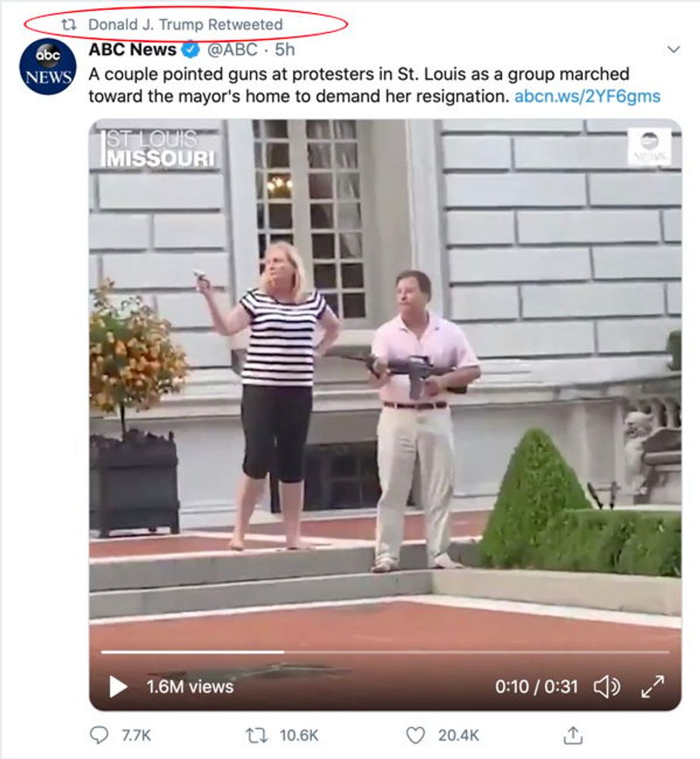Viewport: 700px width, 759px height.
Task: Open the share tweet upload icon
Action: coord(573,735)
